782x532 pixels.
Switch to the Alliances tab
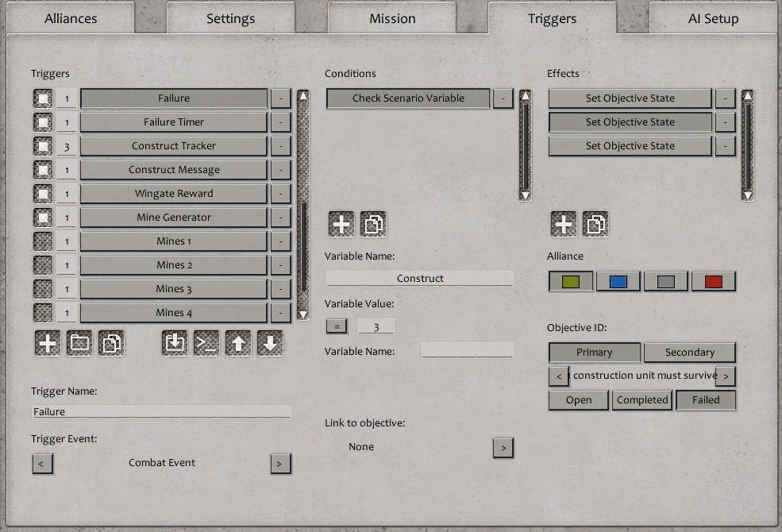click(x=71, y=18)
